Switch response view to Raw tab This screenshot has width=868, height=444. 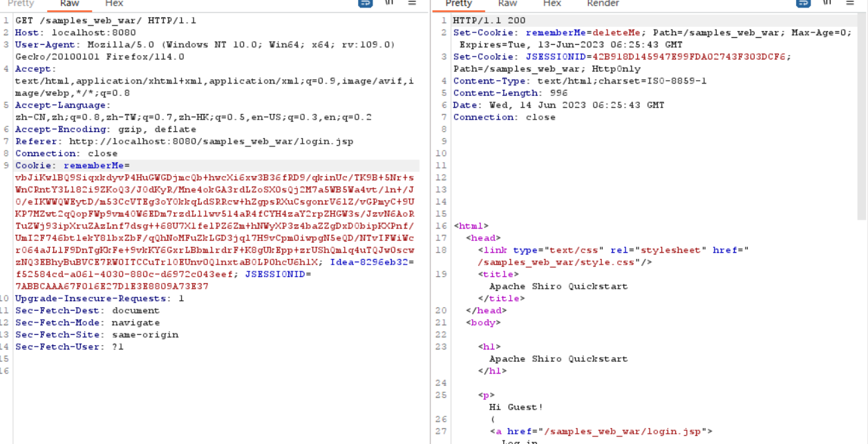pos(507,4)
